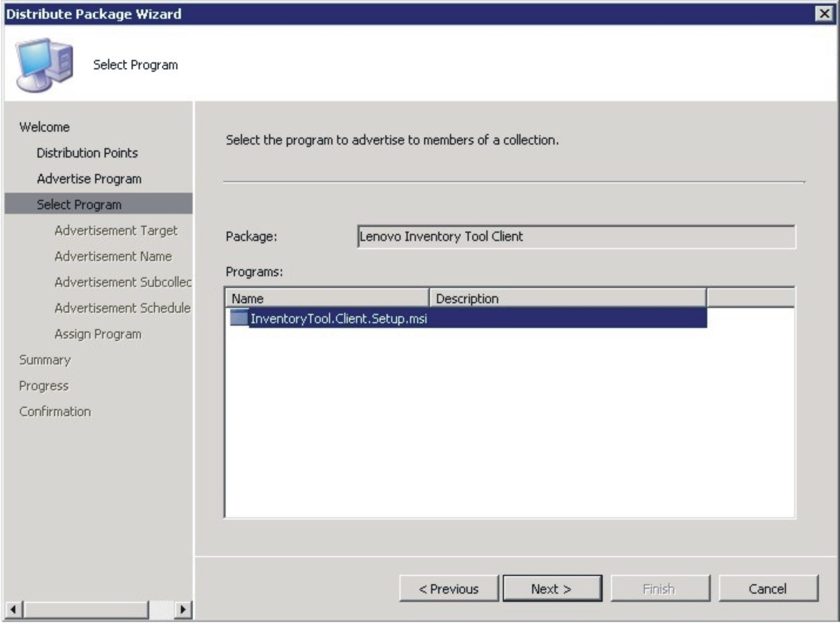Screen dimensions: 840x623
Task: Open the Advertisement Schedule step
Action: tap(123, 308)
